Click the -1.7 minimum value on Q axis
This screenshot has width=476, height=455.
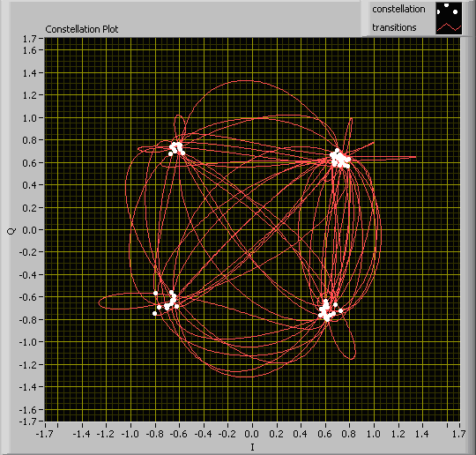27,421
